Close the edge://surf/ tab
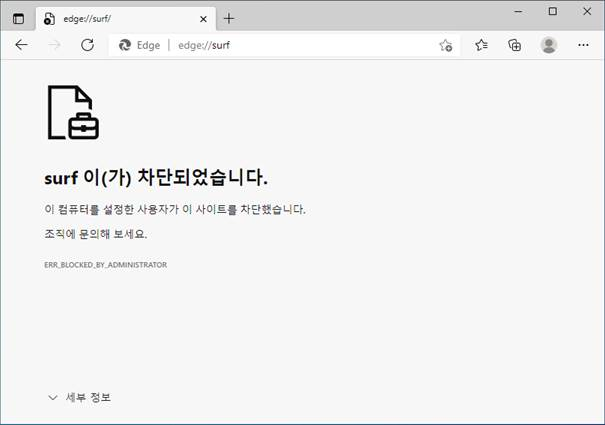The width and height of the screenshot is (605, 425). point(203,19)
